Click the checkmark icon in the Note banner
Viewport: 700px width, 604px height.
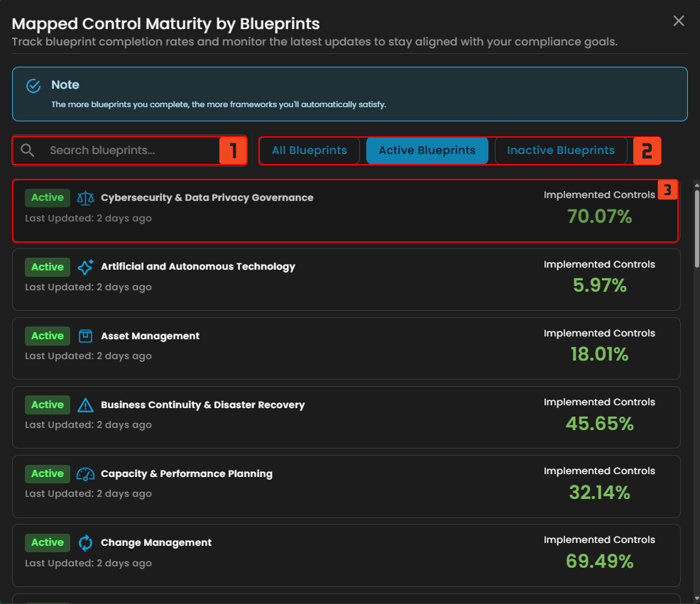33,86
